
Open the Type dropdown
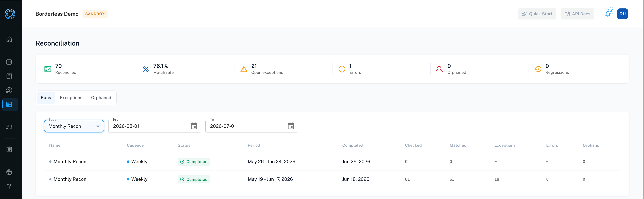tap(74, 126)
